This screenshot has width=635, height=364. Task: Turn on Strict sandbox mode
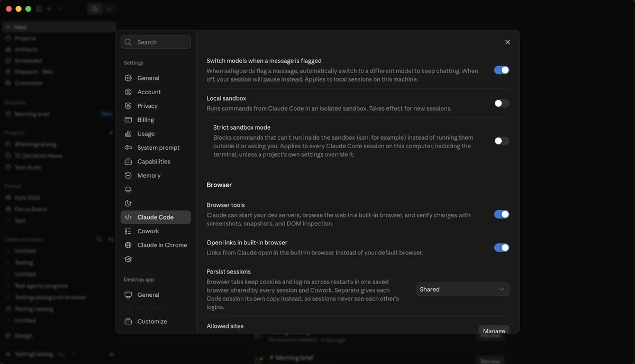coord(502,141)
